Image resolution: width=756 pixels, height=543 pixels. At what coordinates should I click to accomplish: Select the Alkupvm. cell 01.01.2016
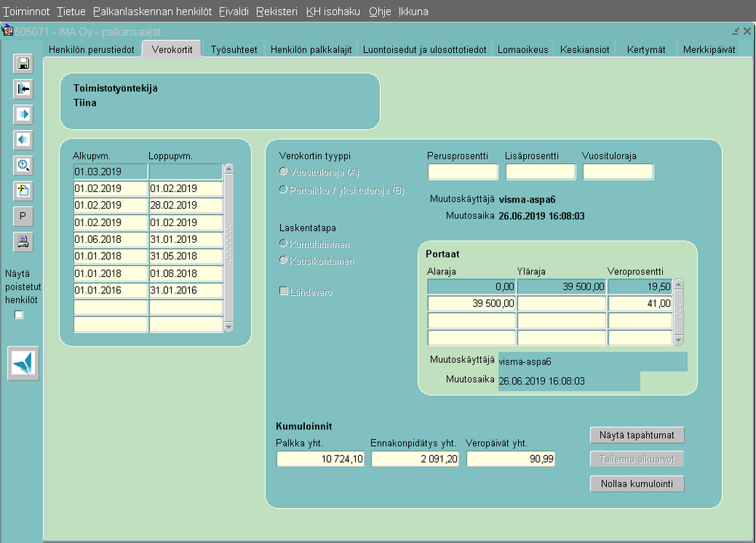pos(110,290)
